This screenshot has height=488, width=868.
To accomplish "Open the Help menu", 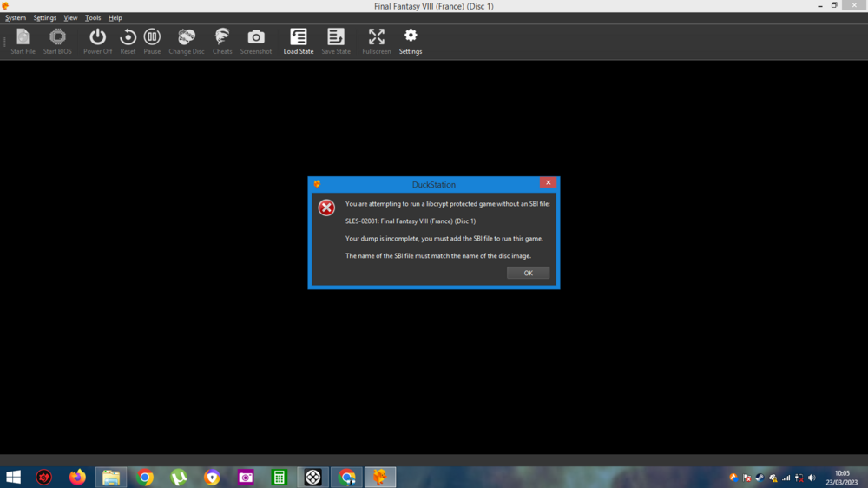I will tap(115, 17).
